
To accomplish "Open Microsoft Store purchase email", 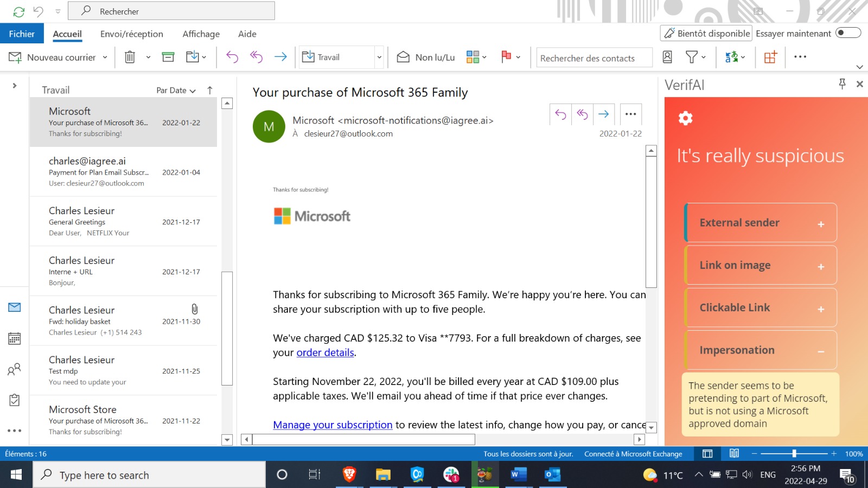I will 123,420.
